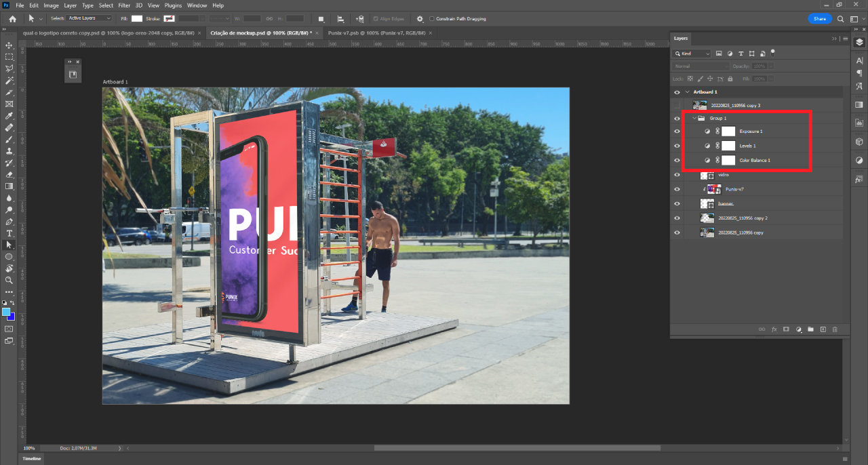Viewport: 868px width, 465px height.
Task: Hide the Artboard 1 layer
Action: click(x=677, y=92)
